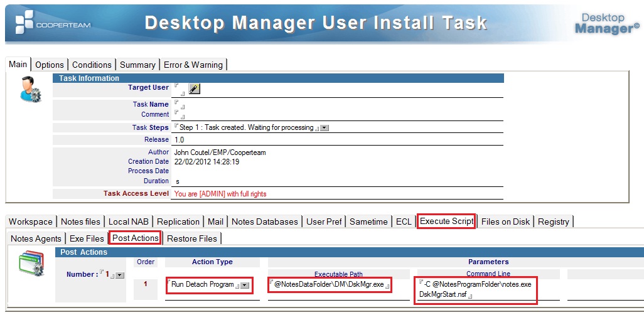Select the Workspace tab
Image resolution: width=644 pixels, height=315 pixels.
click(31, 222)
